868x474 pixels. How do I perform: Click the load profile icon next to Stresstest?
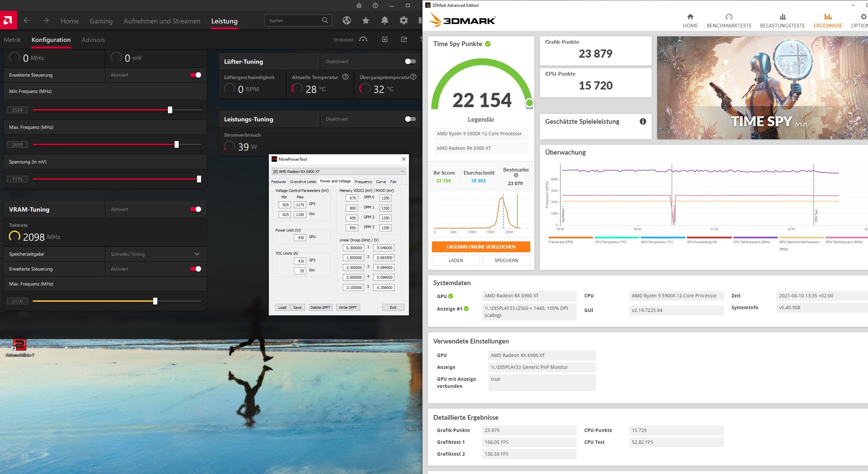[x=385, y=39]
